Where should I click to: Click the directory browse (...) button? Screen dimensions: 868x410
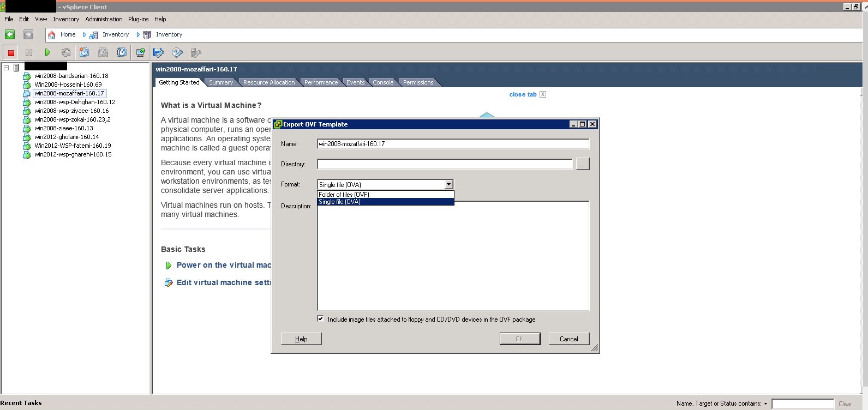pos(583,164)
